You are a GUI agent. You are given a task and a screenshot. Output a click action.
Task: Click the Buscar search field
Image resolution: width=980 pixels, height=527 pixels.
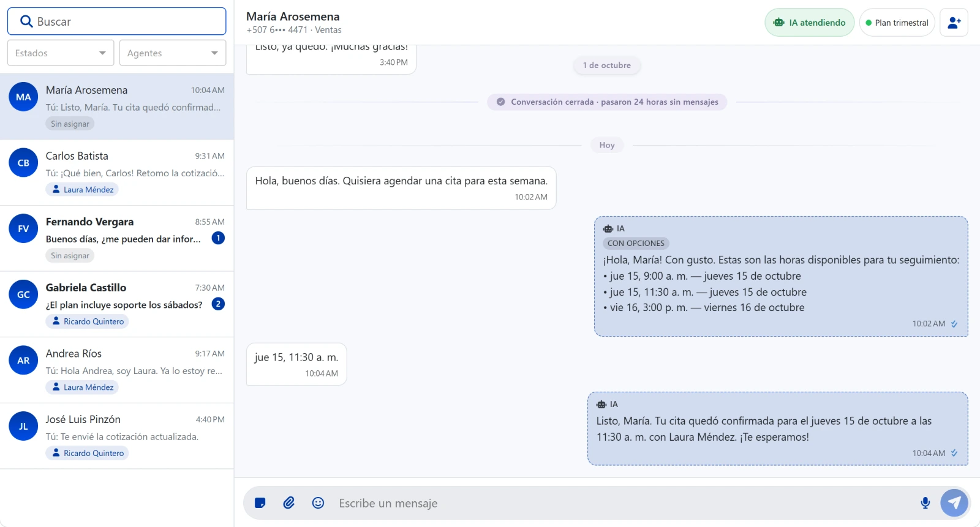(117, 21)
